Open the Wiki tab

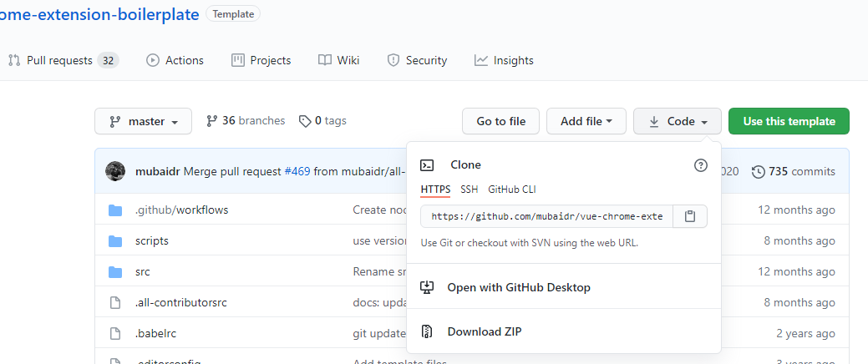339,60
